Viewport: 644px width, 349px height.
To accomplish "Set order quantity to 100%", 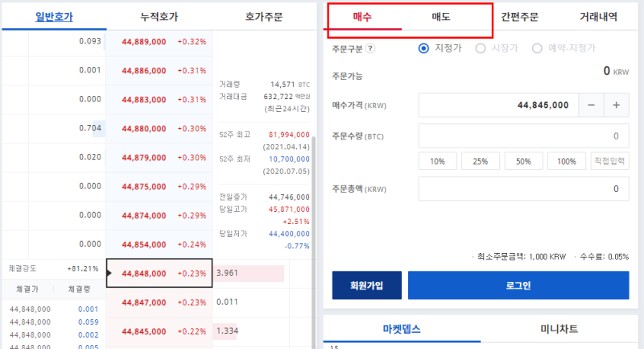I will [567, 161].
